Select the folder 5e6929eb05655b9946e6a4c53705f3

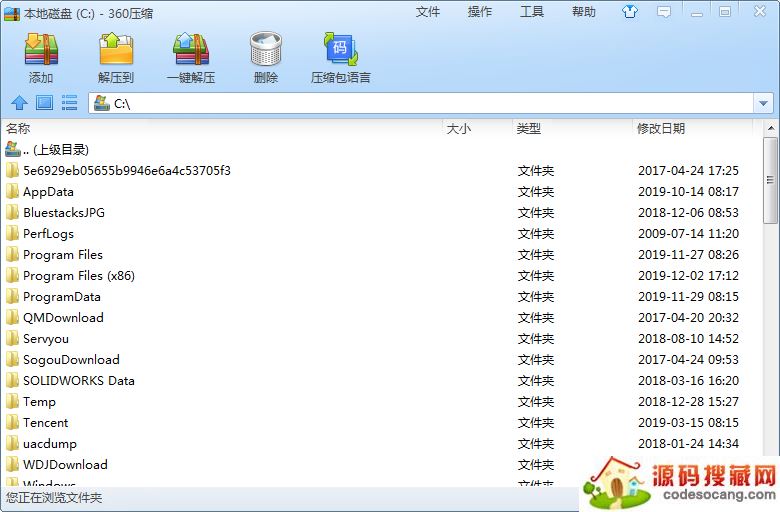pyautogui.click(x=127, y=171)
